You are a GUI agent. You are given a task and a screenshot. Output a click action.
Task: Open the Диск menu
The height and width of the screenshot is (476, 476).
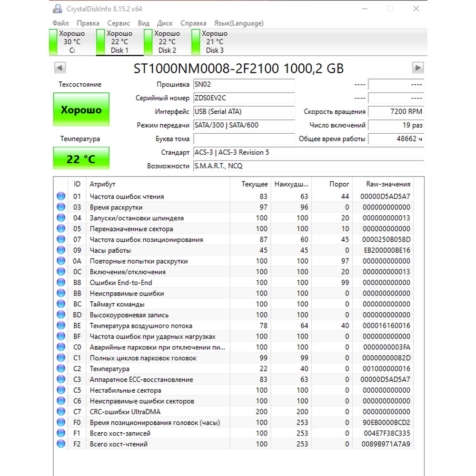(x=165, y=23)
